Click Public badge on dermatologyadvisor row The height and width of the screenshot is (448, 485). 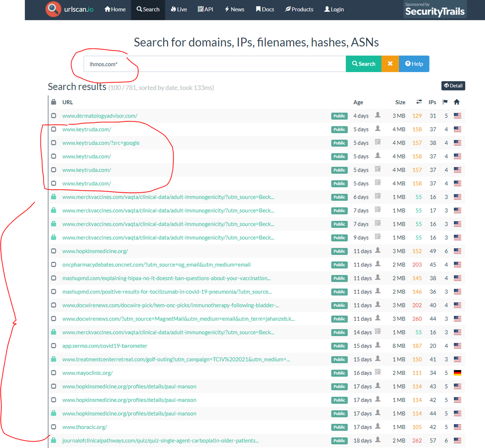(x=339, y=116)
